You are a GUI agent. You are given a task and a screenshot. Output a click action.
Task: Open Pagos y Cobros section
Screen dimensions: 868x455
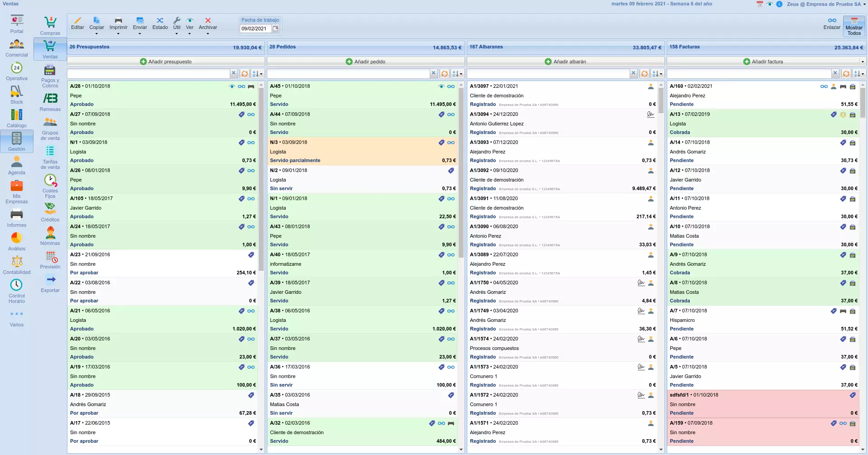pyautogui.click(x=50, y=76)
